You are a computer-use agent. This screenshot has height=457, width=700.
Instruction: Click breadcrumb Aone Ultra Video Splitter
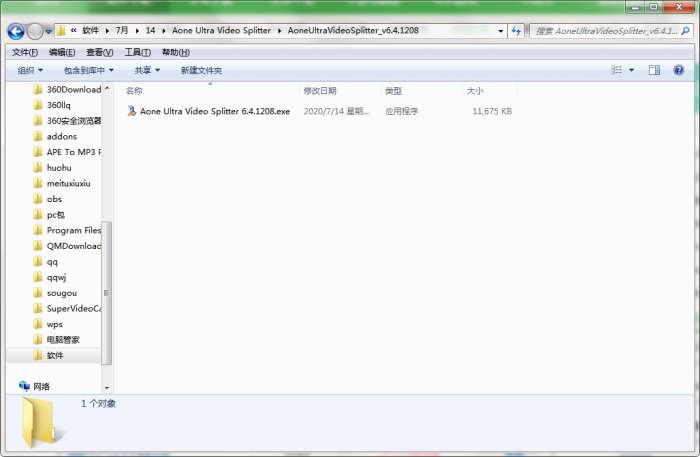(x=221, y=30)
